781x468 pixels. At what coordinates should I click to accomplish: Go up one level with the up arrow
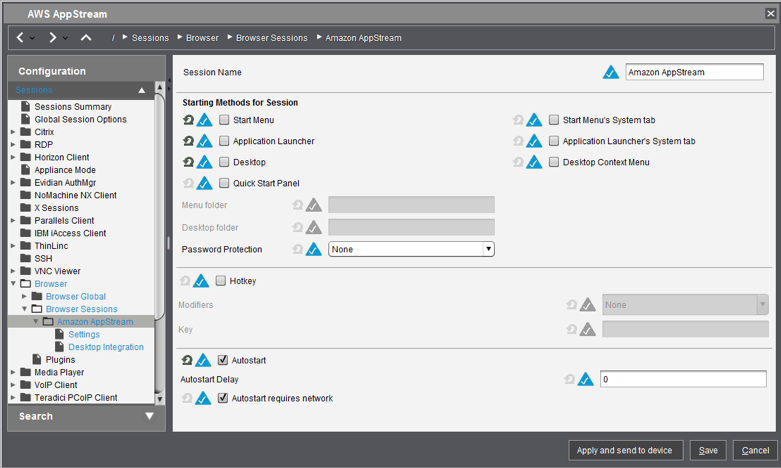pos(86,37)
